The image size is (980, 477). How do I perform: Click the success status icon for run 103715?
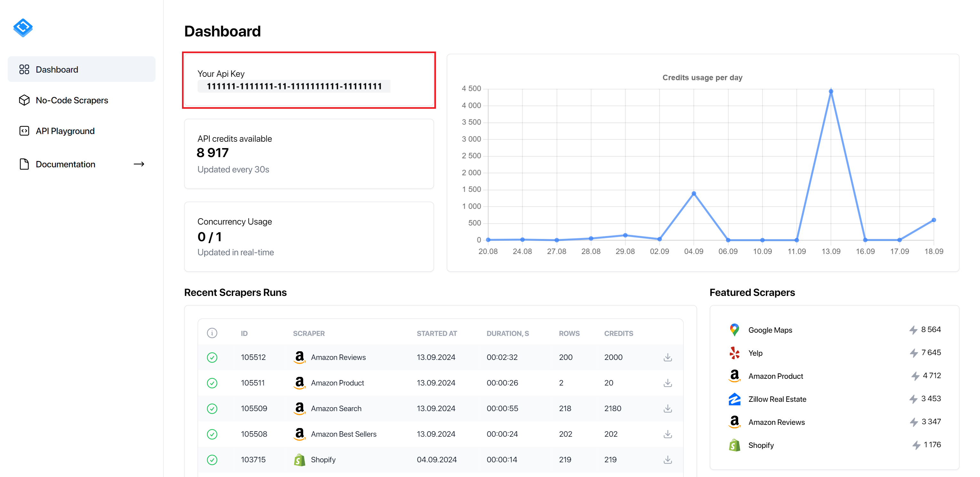(x=212, y=459)
